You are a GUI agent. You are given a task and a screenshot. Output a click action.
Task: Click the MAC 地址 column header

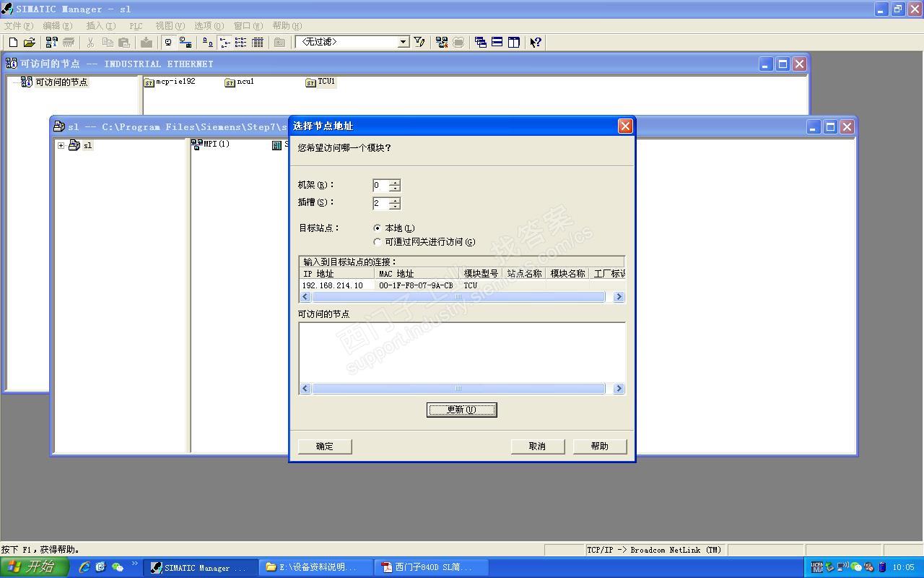coord(417,274)
